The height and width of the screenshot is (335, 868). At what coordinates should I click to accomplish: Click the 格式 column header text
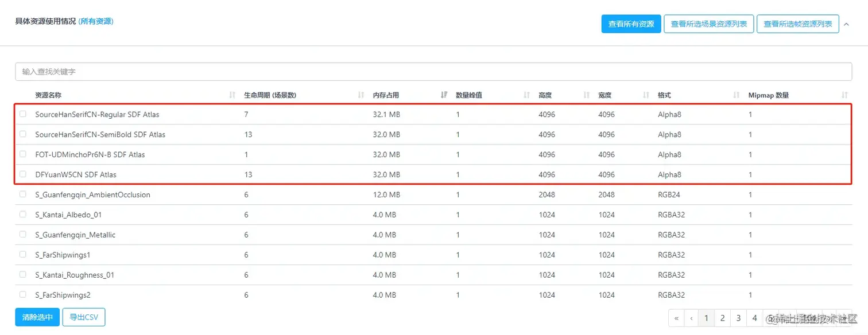click(x=664, y=95)
